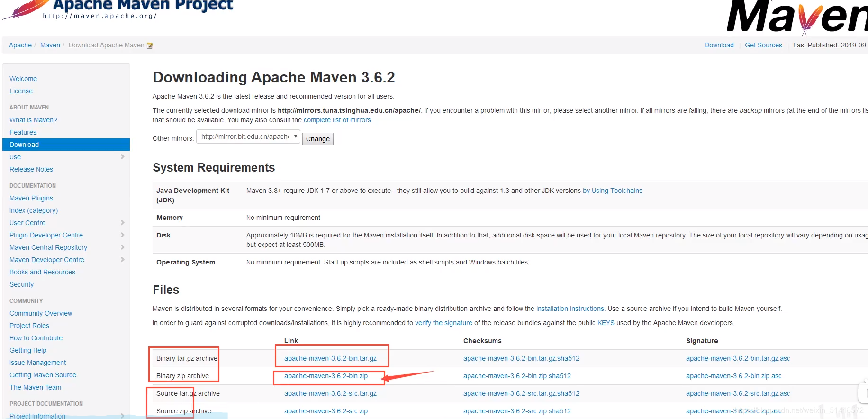Open Getting Help in the sidebar
868x419 pixels.
(28, 350)
